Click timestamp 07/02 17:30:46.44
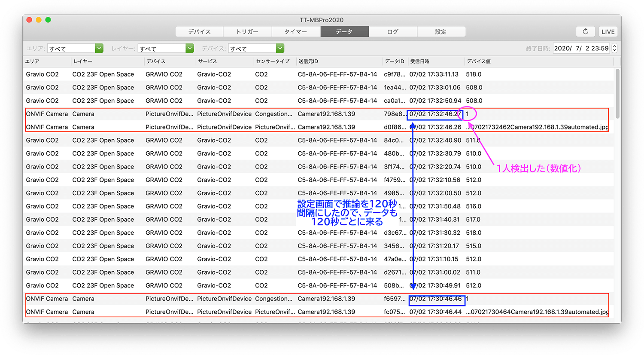Viewport: 644px width, 355px height. tap(435, 312)
